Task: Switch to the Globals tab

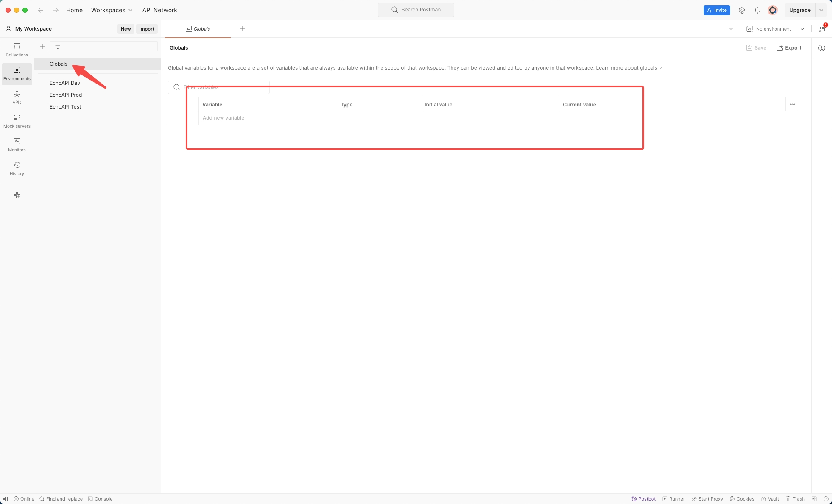Action: (x=198, y=29)
